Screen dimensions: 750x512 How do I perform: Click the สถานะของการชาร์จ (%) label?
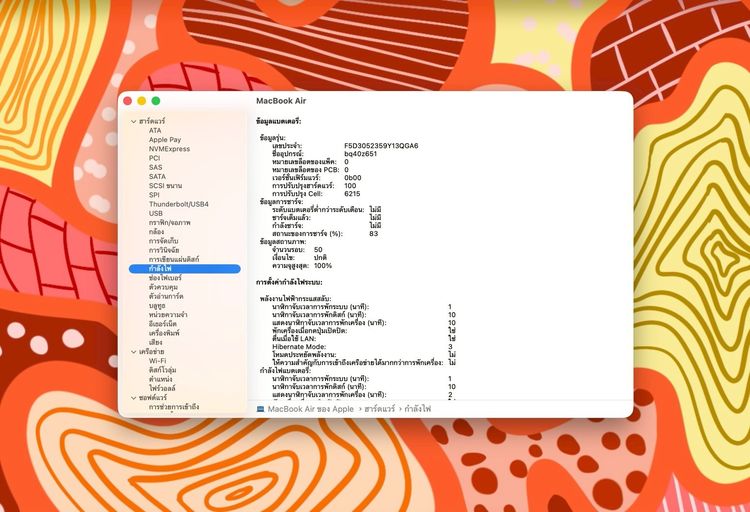coord(307,234)
